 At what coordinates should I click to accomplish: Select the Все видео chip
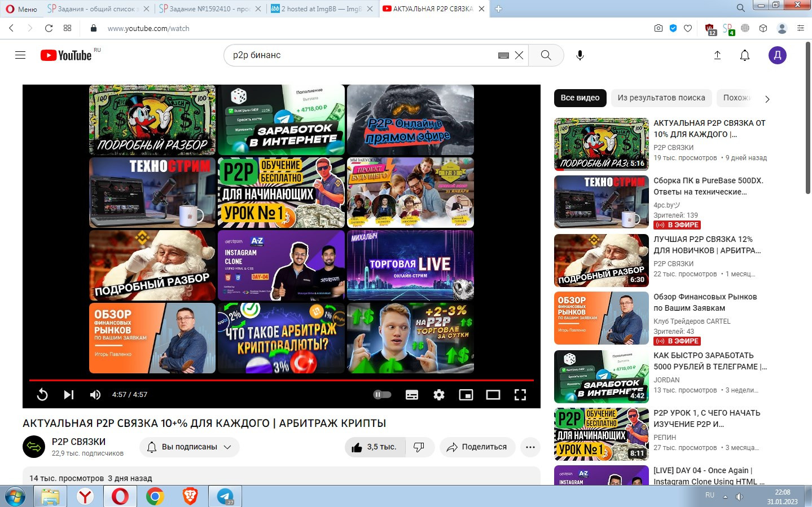click(x=580, y=98)
